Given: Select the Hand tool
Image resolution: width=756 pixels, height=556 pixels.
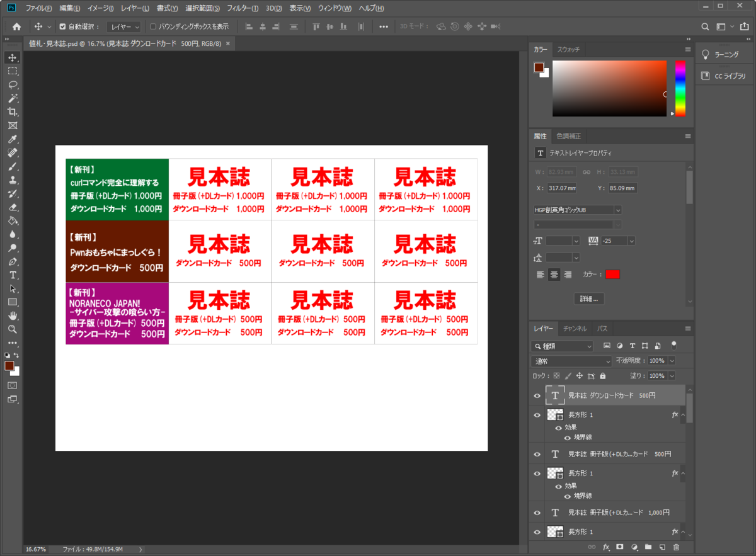Looking at the screenshot, I should [13, 315].
